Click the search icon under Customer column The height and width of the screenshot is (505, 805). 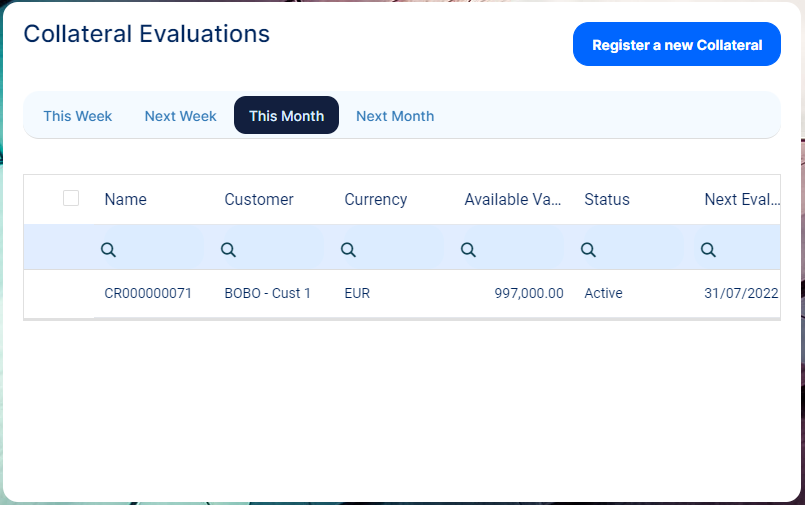tap(228, 250)
